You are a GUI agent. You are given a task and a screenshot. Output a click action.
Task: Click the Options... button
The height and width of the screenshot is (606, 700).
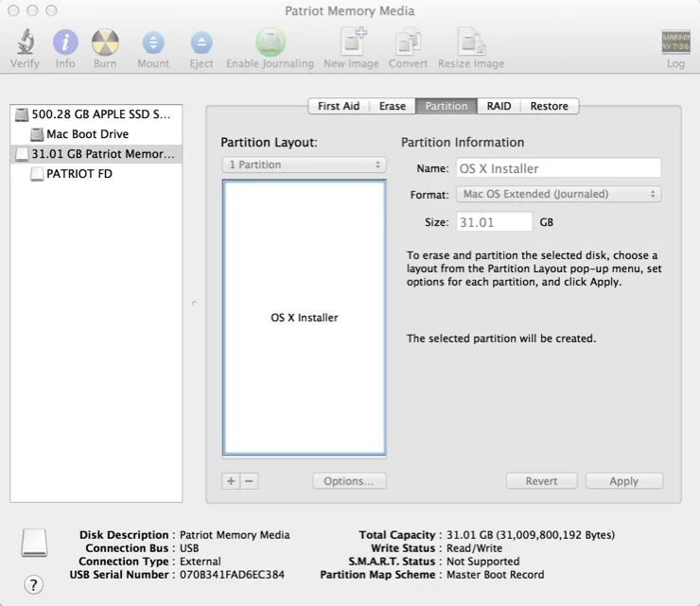point(349,481)
